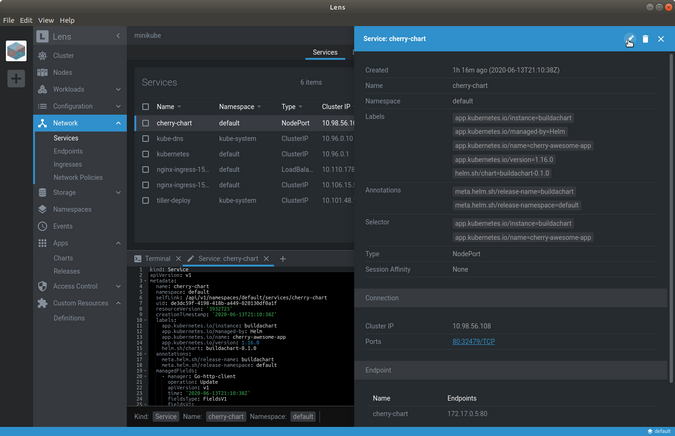
Task: Check the cherry-chart row checkbox
Action: tap(145, 124)
